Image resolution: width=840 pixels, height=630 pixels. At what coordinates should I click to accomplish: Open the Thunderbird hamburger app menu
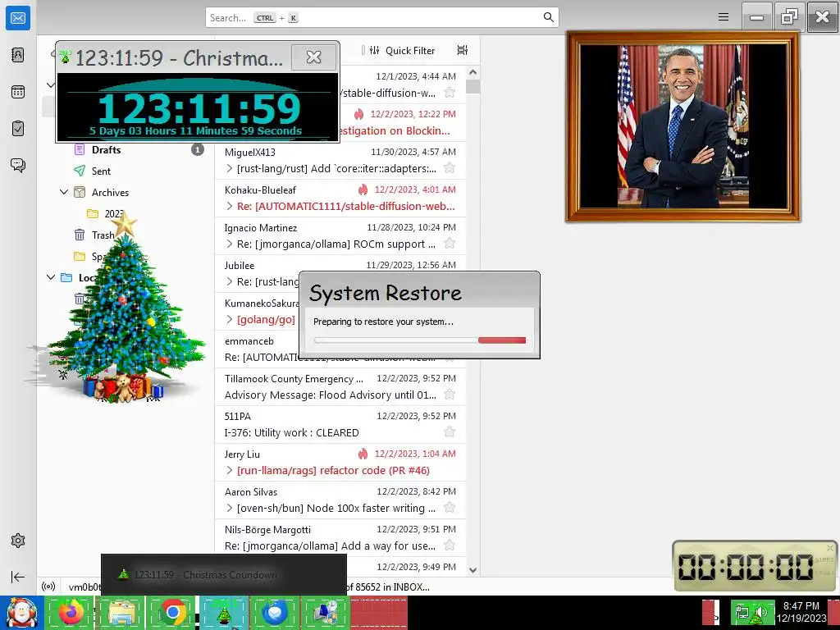(x=724, y=17)
